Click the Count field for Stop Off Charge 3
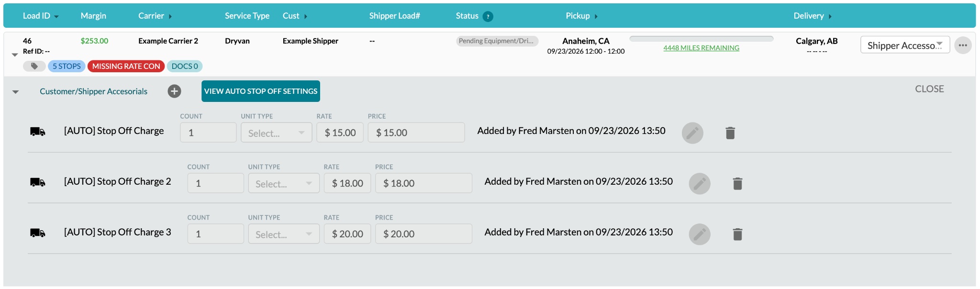This screenshot has height=289, width=980. tap(215, 234)
